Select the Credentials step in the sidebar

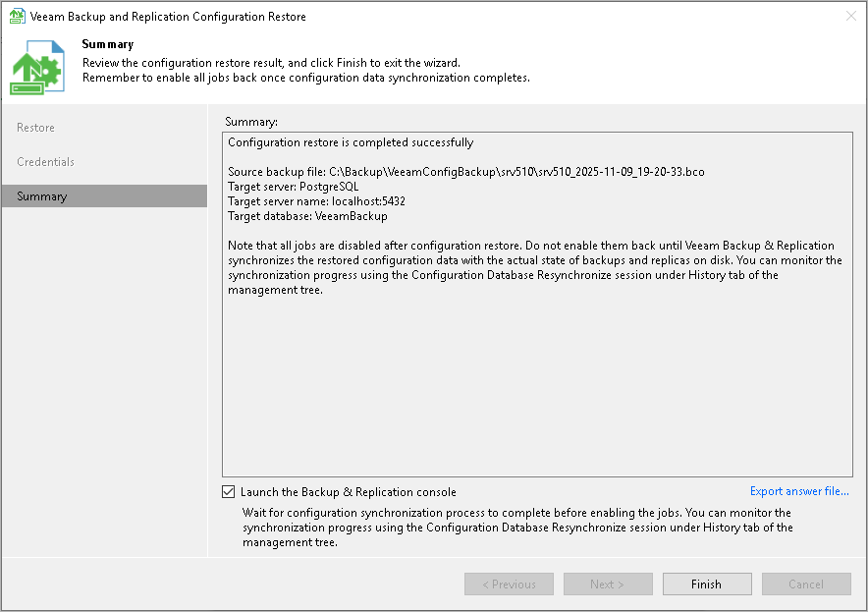point(46,162)
